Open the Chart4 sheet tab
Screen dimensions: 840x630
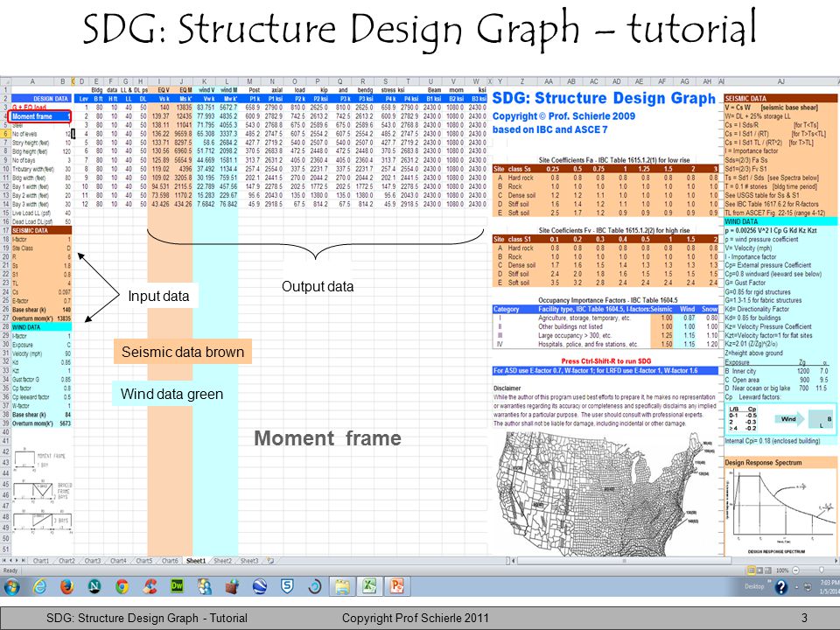[x=118, y=561]
